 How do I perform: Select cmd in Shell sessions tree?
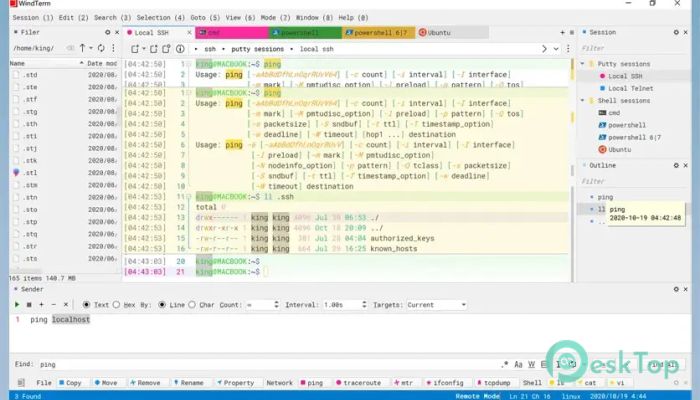614,113
